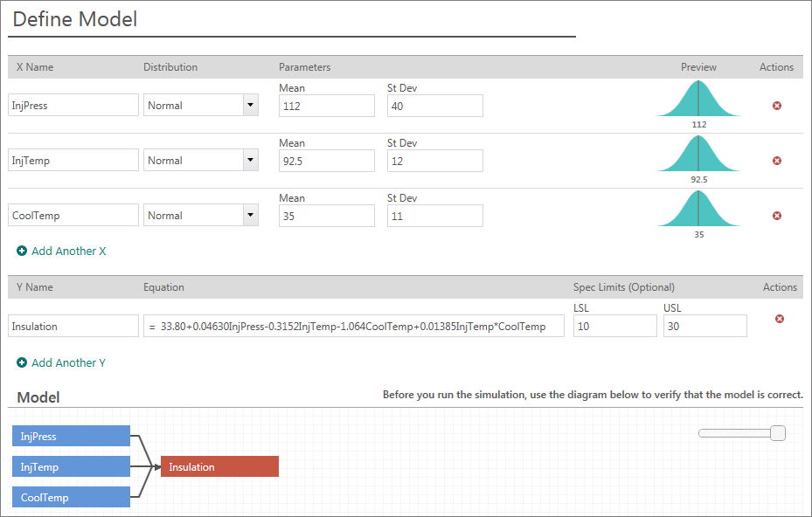Click the Insulation equation input field

(x=354, y=326)
